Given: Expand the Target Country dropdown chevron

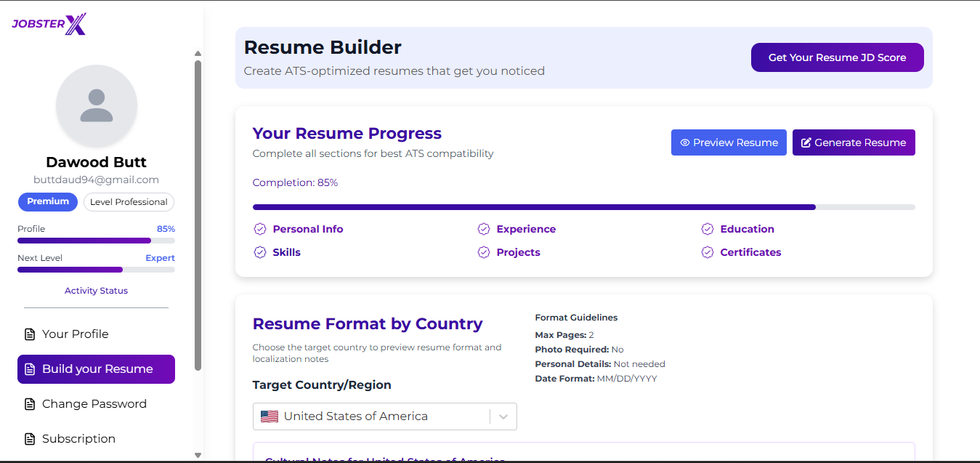Looking at the screenshot, I should pos(503,416).
